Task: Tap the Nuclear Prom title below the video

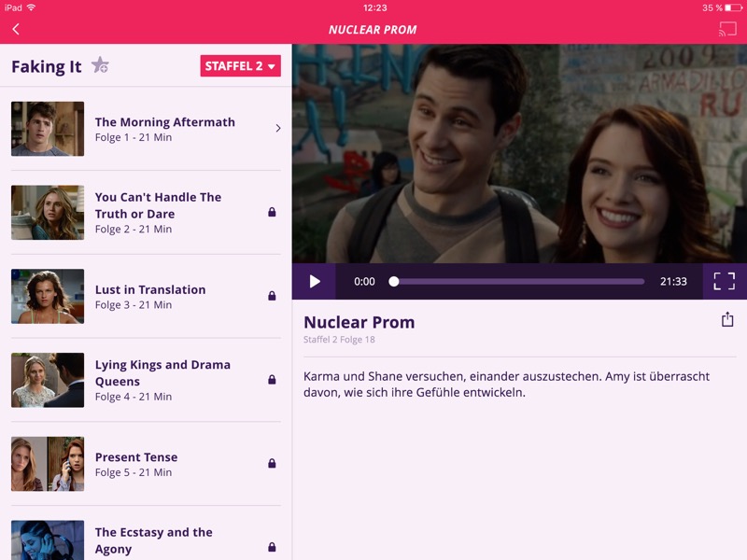Action: click(359, 322)
